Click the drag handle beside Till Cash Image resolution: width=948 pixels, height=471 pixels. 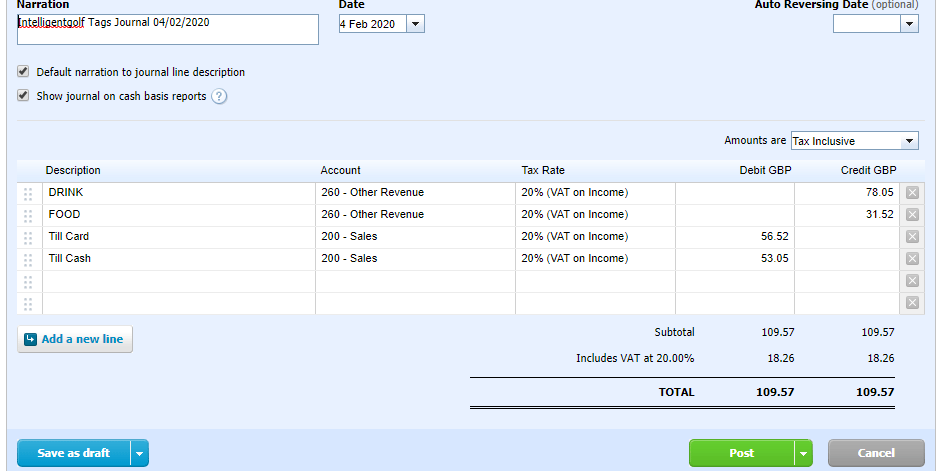[x=28, y=259]
